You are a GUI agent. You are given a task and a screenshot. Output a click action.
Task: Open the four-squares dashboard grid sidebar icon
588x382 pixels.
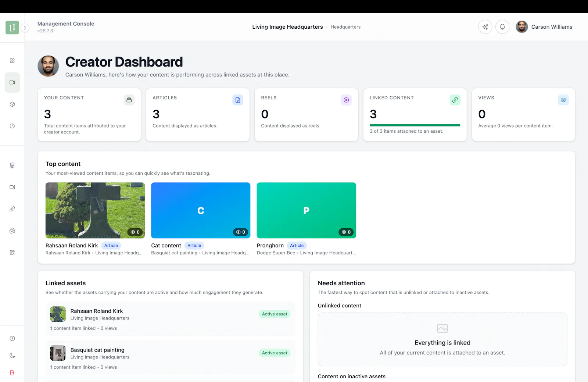coord(12,61)
